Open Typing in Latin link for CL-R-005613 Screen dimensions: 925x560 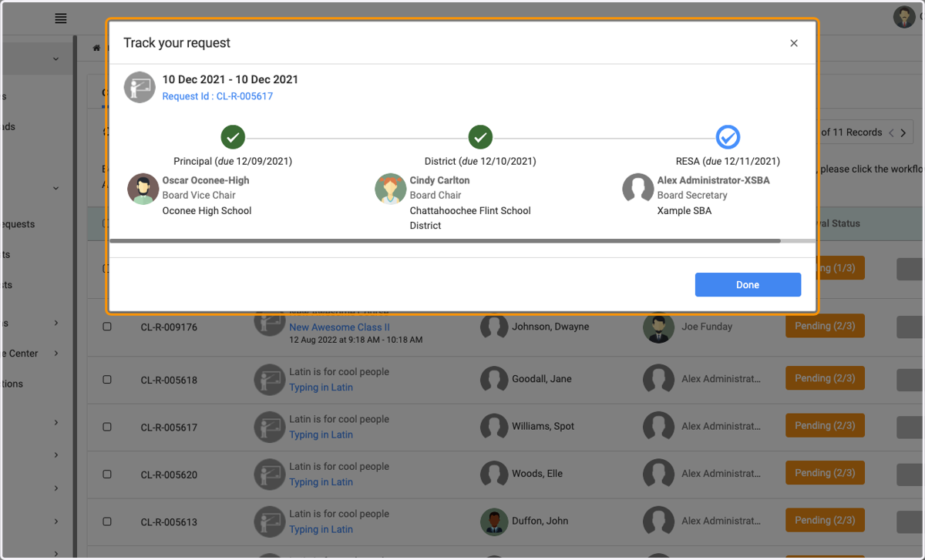(321, 529)
